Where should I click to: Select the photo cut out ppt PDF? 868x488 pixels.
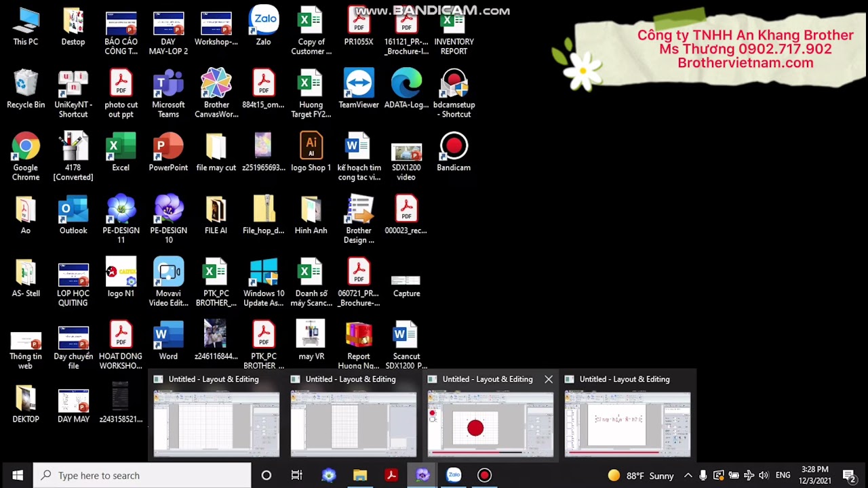(121, 93)
